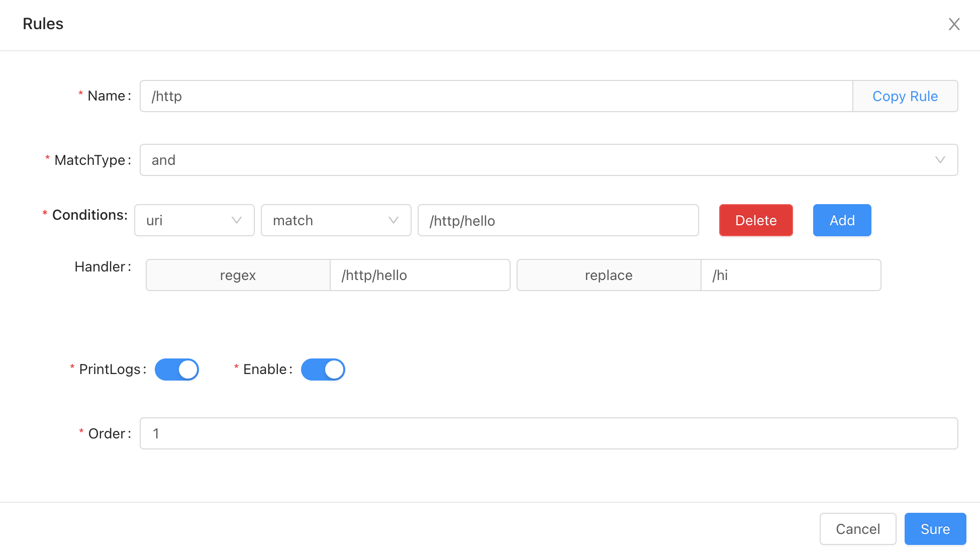The width and height of the screenshot is (980, 551).
Task: Click the Cancel button
Action: [x=857, y=528]
